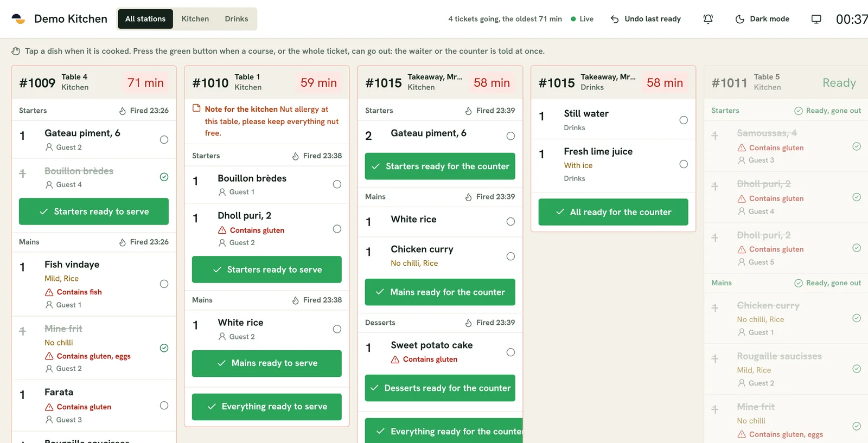Click Mains ready for the counter
Viewport: 868px width, 443px height.
point(440,292)
